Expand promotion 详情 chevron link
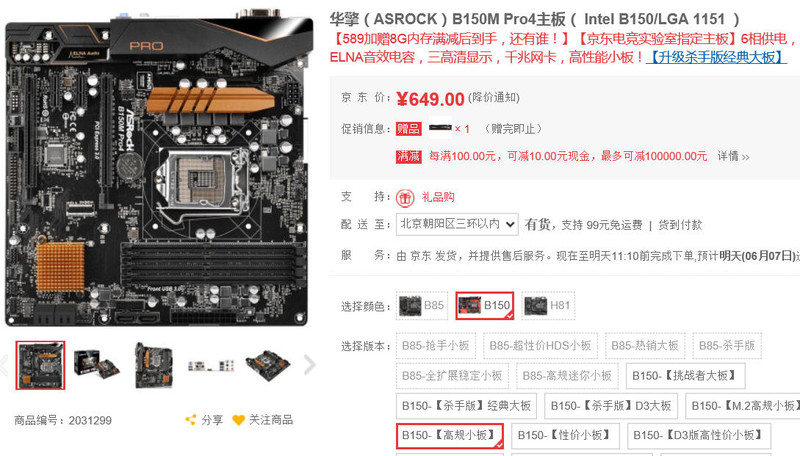This screenshot has width=800, height=456. point(733,156)
